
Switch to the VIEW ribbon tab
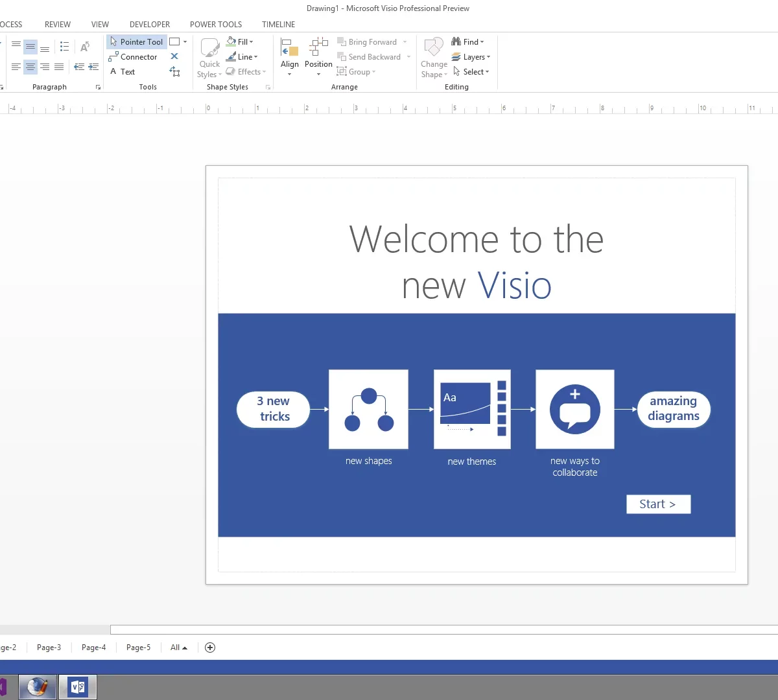point(100,25)
